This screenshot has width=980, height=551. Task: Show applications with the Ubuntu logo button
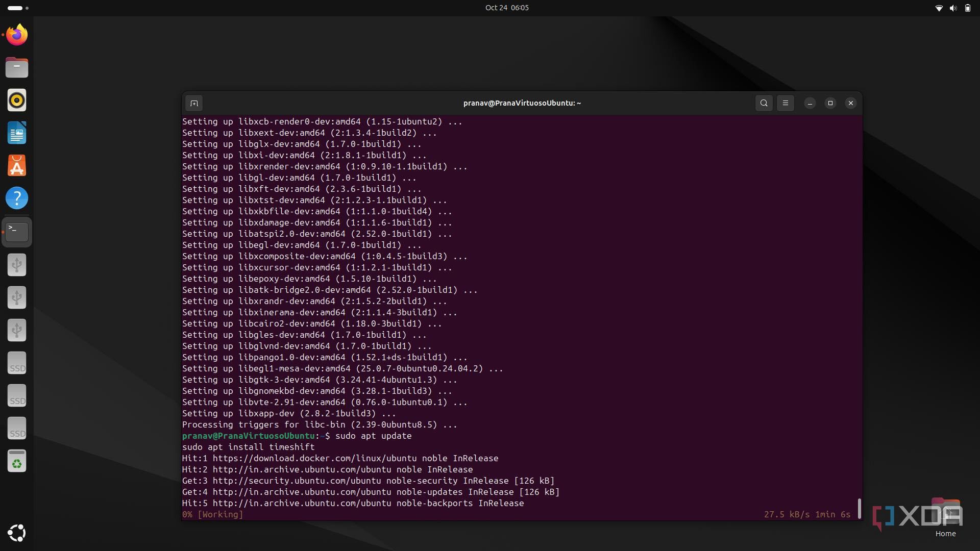[17, 533]
